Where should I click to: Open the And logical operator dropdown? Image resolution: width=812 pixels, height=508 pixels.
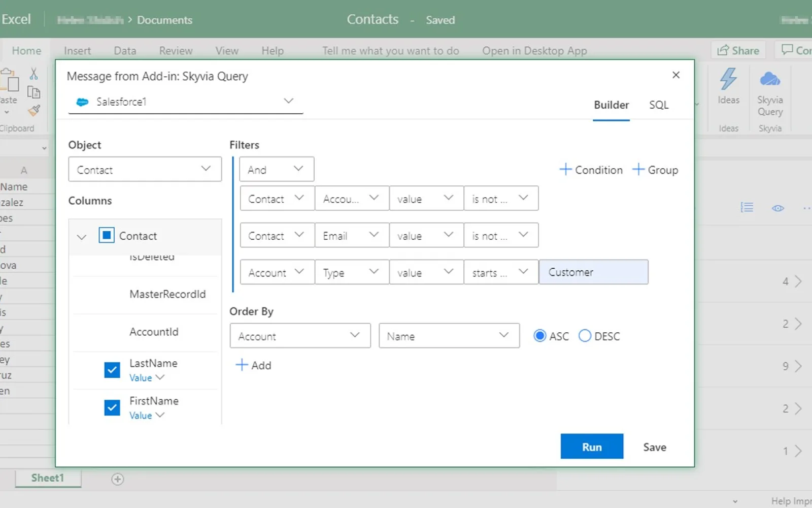point(277,170)
